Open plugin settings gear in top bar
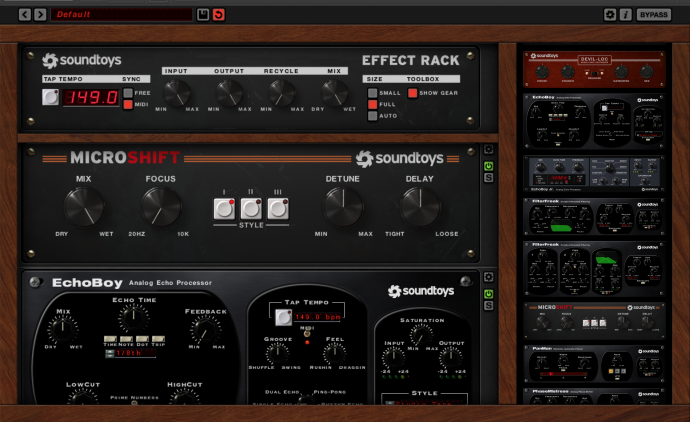Viewport: 690px width, 422px height. [609, 15]
